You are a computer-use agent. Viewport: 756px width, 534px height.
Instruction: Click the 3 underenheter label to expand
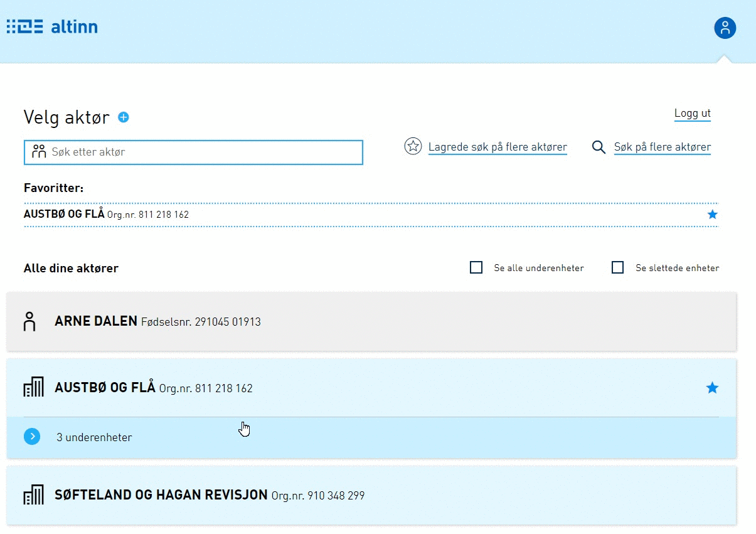[x=94, y=437]
